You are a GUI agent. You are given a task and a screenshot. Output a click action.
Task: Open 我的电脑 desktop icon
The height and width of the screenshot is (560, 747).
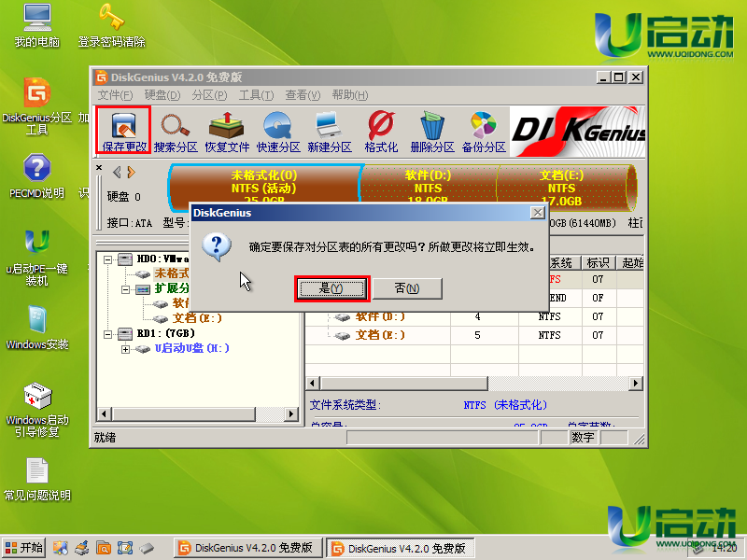[37, 25]
